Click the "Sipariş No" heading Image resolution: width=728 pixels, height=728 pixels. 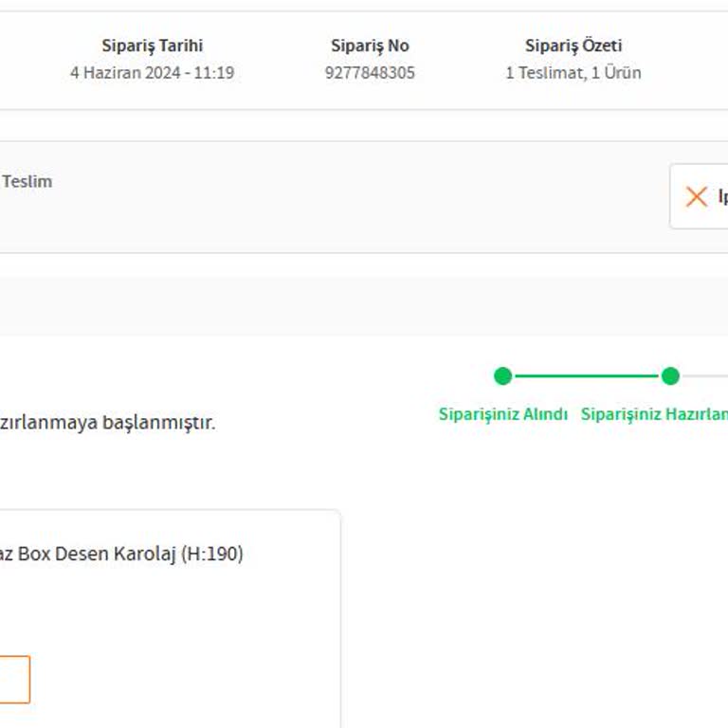pyautogui.click(x=370, y=45)
